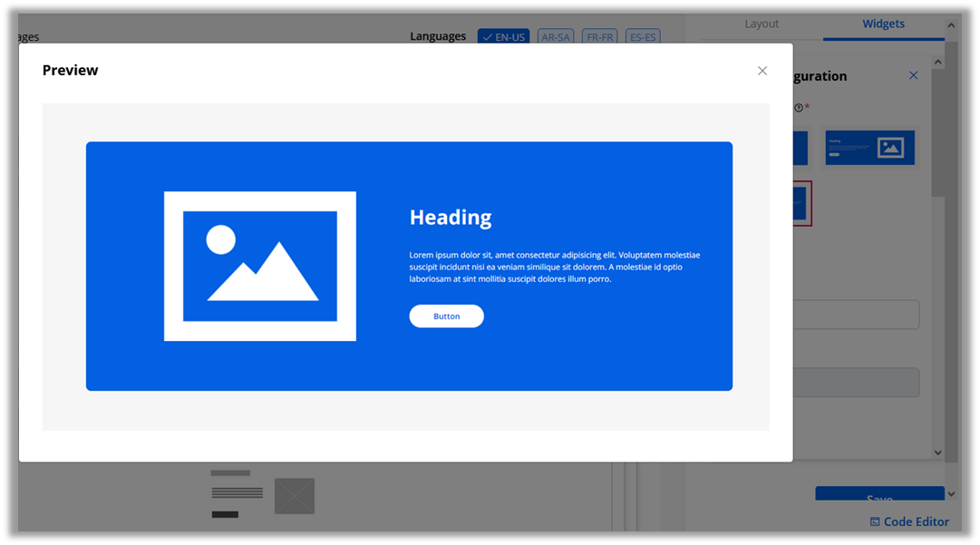
Task: Select the EN-US language chip
Action: click(504, 37)
